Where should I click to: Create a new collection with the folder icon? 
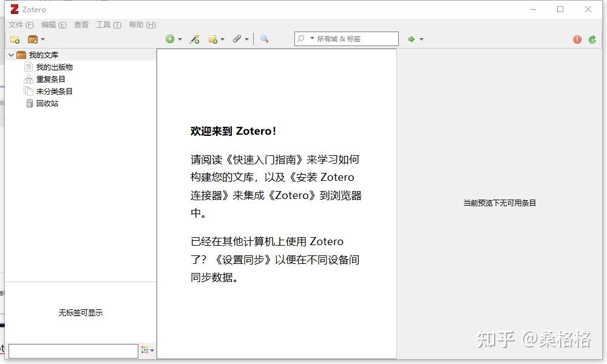pos(13,39)
